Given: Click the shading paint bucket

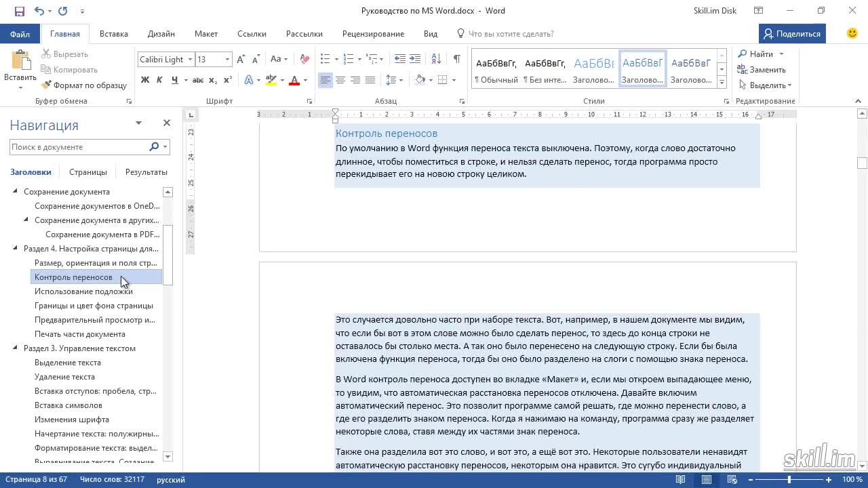Looking at the screenshot, I should [x=420, y=80].
